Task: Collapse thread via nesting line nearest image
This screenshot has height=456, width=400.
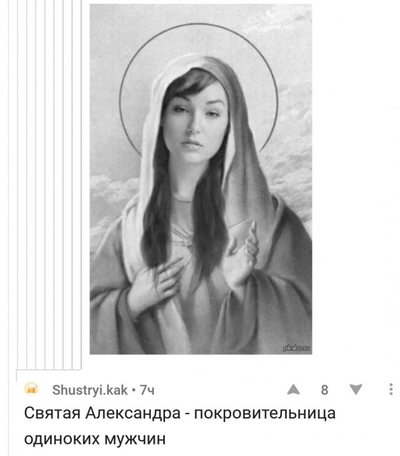Action: click(x=81, y=183)
